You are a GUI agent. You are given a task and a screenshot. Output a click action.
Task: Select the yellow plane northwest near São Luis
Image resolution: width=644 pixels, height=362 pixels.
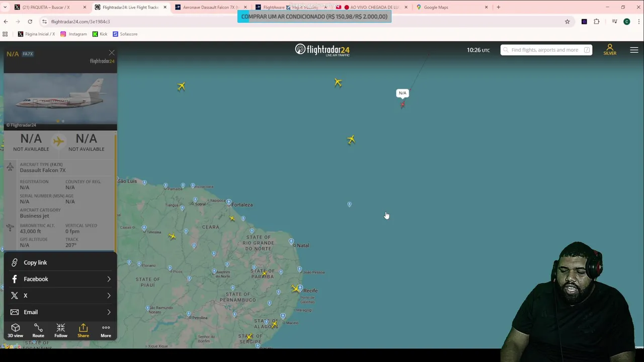click(x=181, y=86)
